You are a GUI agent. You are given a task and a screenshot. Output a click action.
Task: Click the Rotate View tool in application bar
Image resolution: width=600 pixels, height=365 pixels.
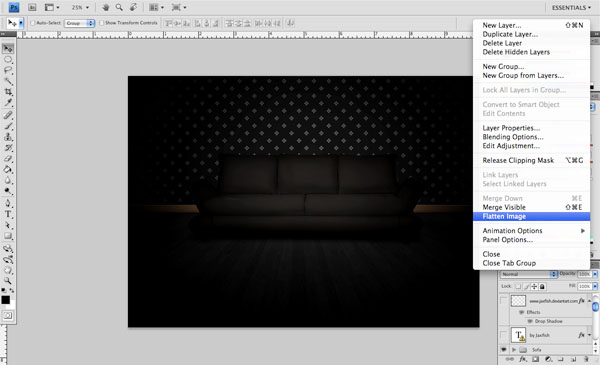(x=134, y=7)
